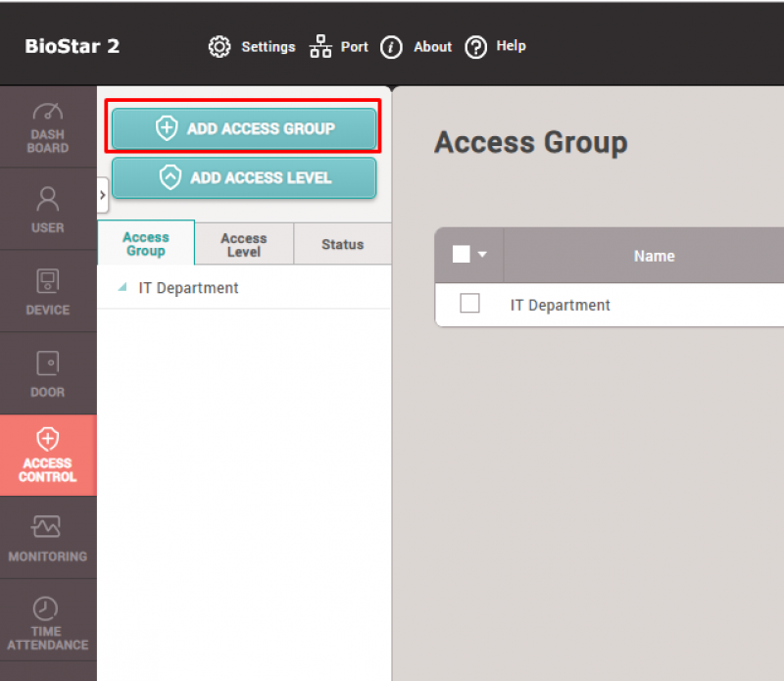The height and width of the screenshot is (681, 784).
Task: Go to the User section icon
Action: tap(47, 199)
